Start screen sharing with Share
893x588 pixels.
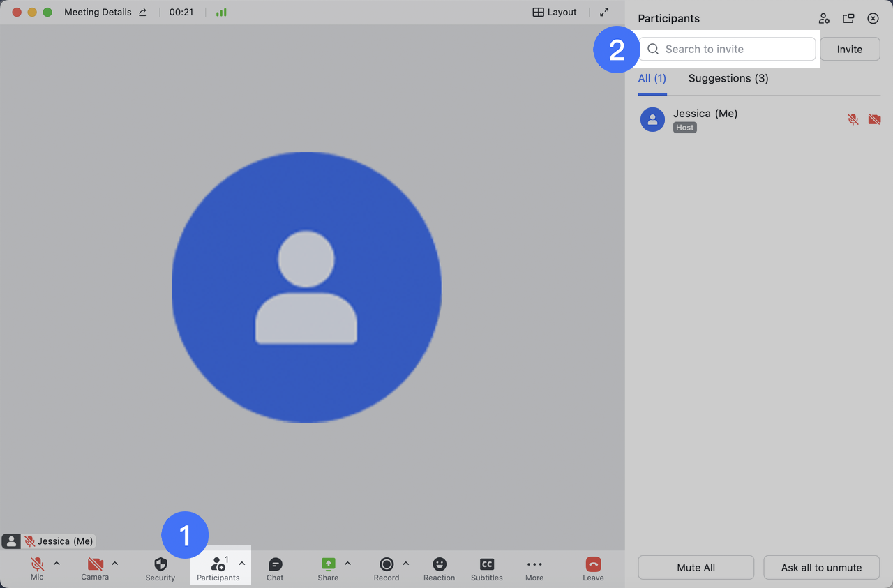[328, 568]
